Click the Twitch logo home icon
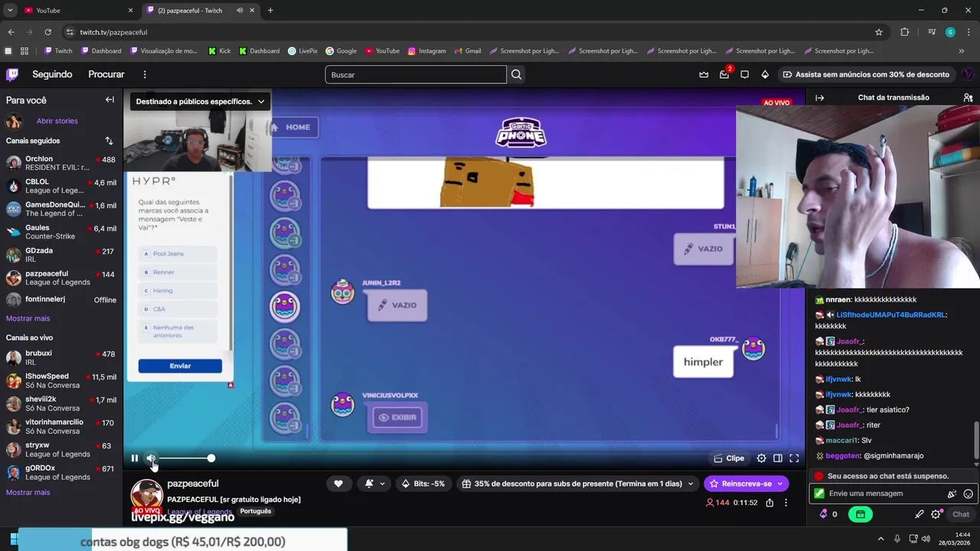 (12, 74)
